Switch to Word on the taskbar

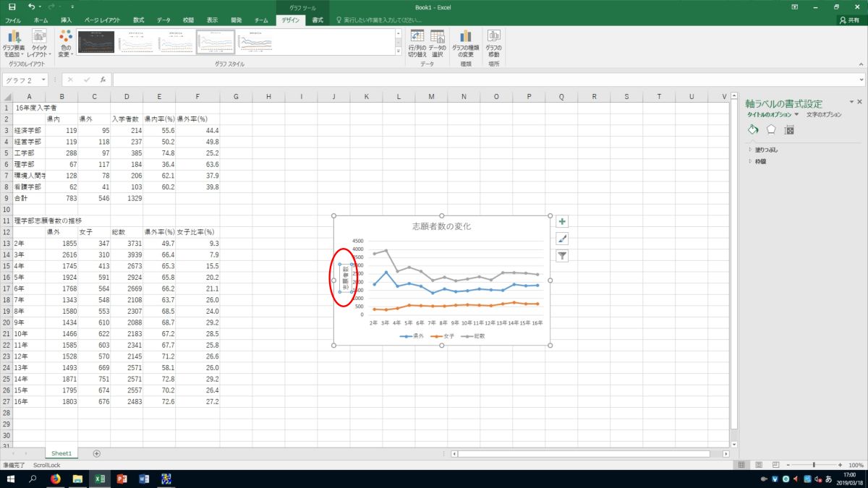pyautogui.click(x=142, y=479)
